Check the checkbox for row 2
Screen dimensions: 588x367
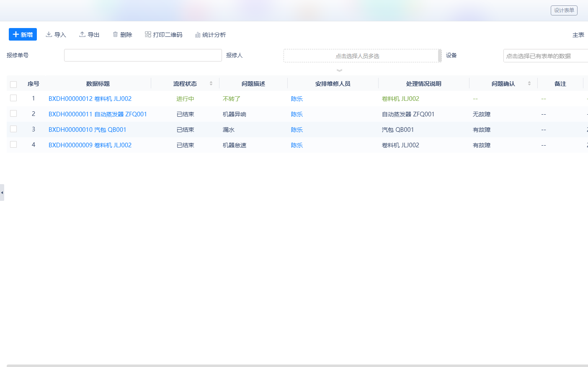coord(13,113)
